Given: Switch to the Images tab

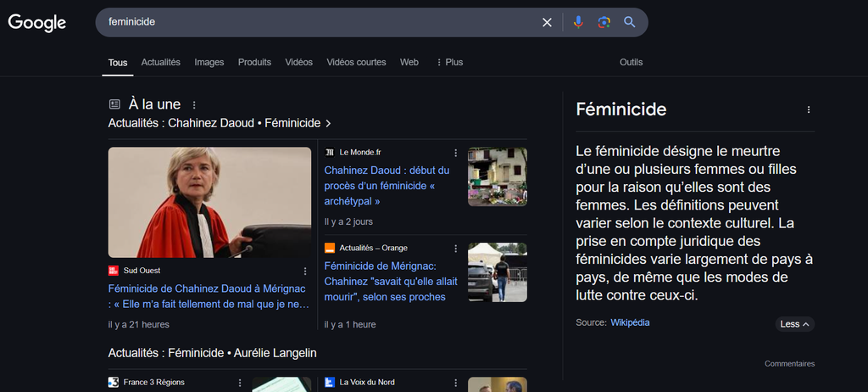Looking at the screenshot, I should (209, 62).
